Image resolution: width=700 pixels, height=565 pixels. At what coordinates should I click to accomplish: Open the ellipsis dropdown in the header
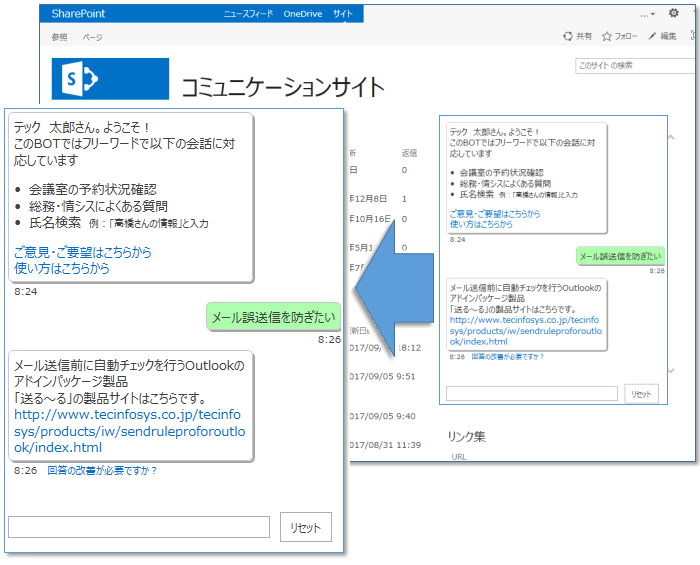(647, 14)
